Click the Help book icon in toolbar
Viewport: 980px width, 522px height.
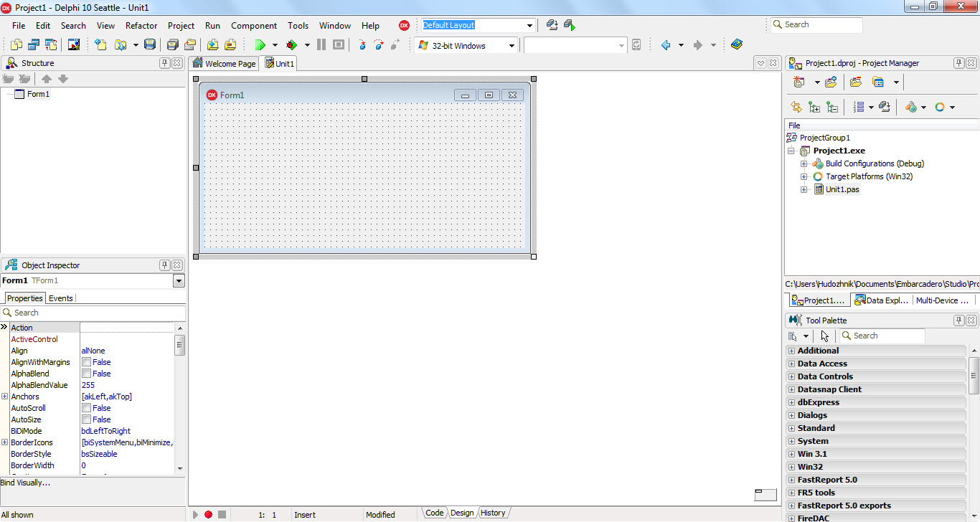click(x=737, y=45)
